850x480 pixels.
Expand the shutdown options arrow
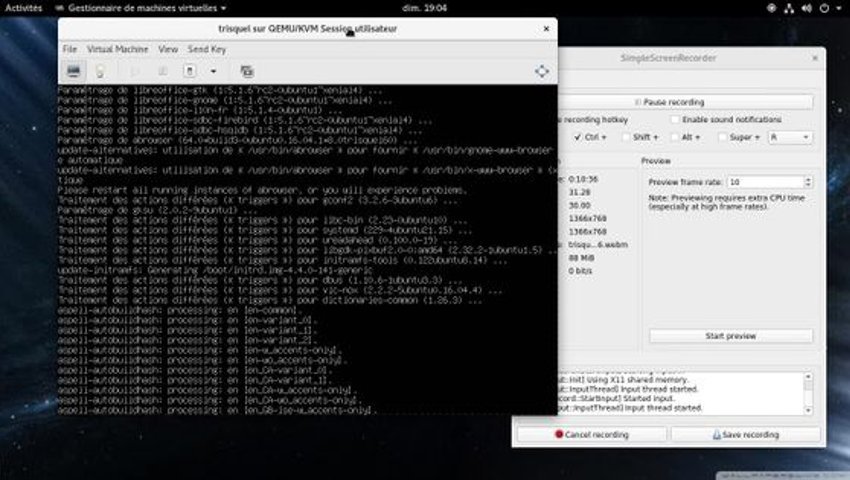(213, 71)
